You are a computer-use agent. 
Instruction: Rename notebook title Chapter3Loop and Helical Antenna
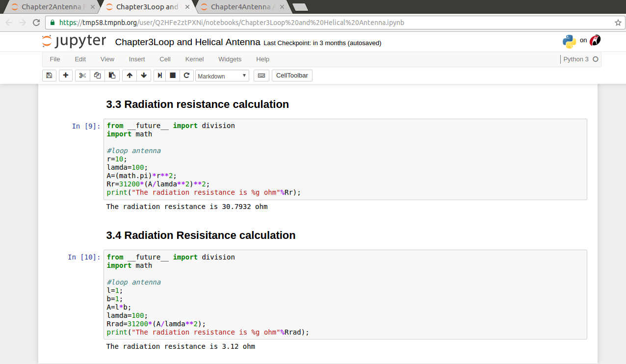(187, 42)
